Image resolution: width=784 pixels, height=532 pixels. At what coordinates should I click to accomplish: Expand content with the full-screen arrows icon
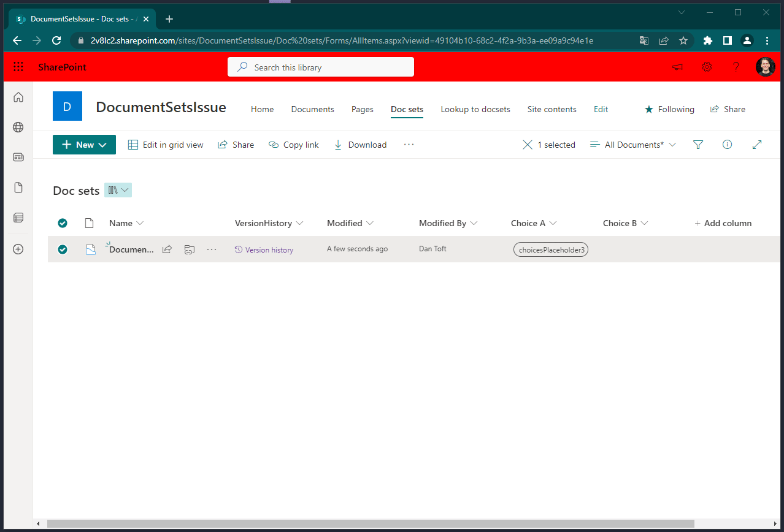(757, 145)
